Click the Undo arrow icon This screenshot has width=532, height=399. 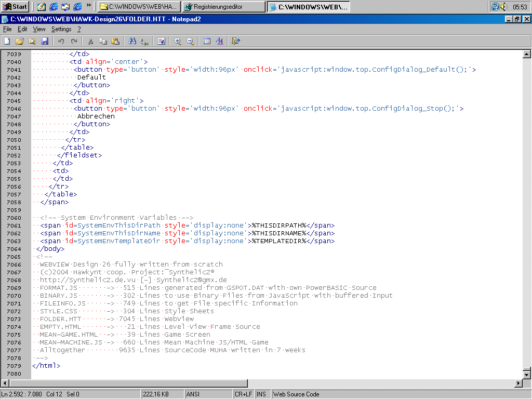click(x=61, y=42)
